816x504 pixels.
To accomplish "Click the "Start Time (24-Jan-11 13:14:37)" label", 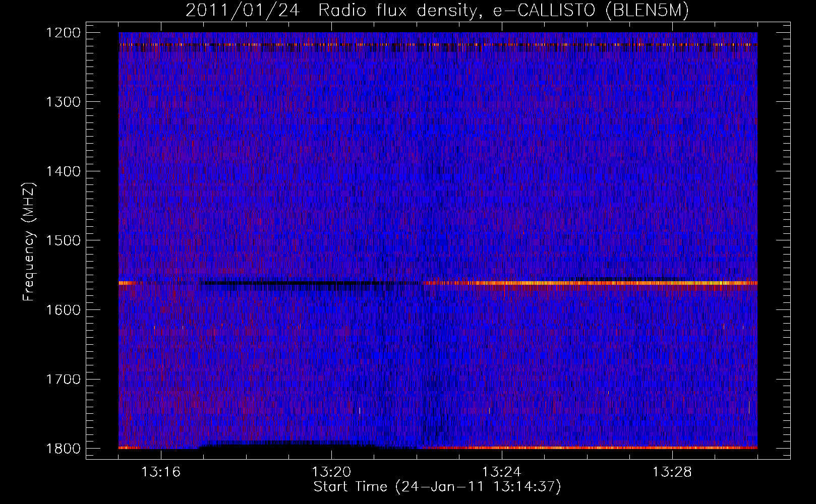I will point(437,487).
